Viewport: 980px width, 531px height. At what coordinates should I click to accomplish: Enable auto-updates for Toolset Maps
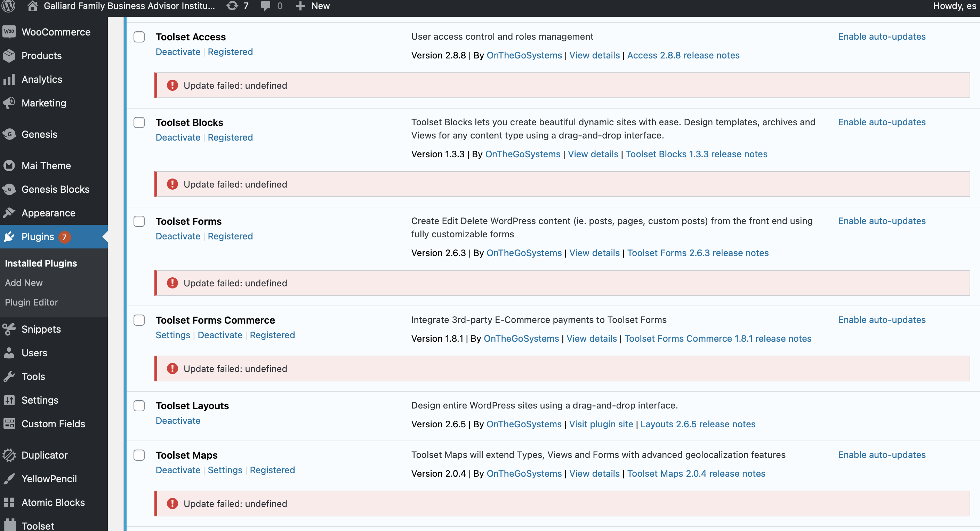(x=882, y=454)
